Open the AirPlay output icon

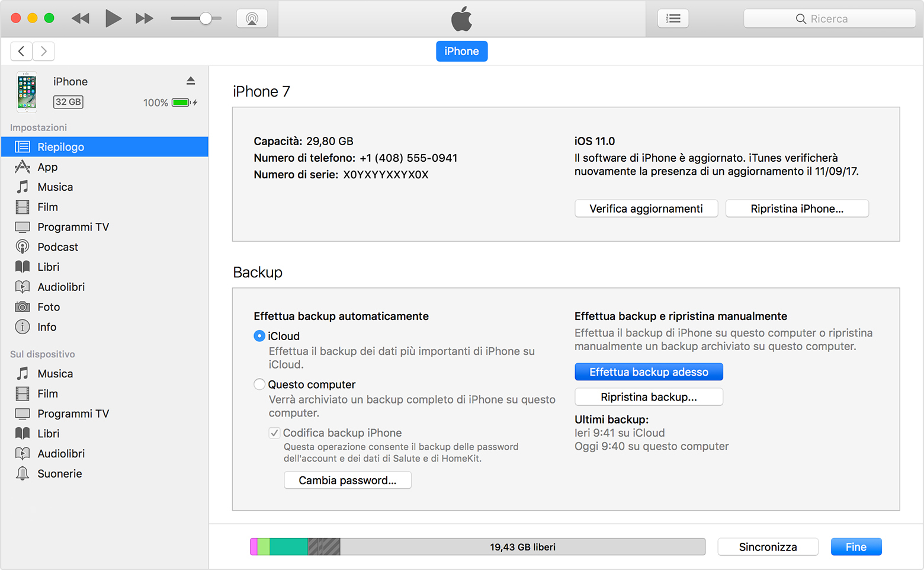tap(252, 18)
